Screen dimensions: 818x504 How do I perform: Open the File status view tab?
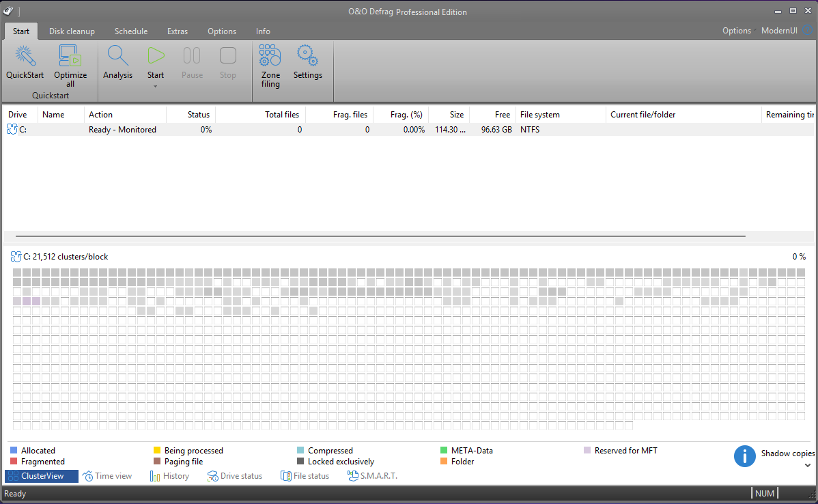(305, 476)
